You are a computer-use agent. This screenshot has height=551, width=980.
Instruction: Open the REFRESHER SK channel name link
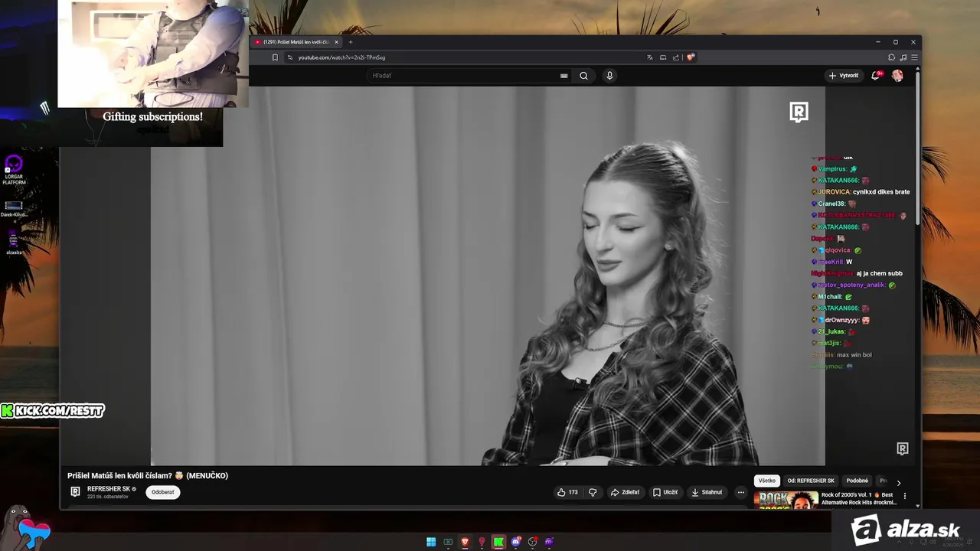109,489
